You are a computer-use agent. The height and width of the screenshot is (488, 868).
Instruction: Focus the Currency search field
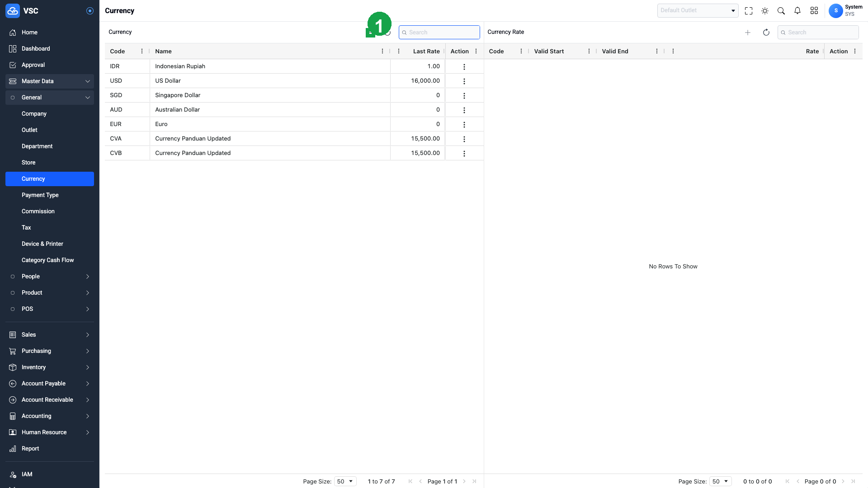pyautogui.click(x=439, y=33)
